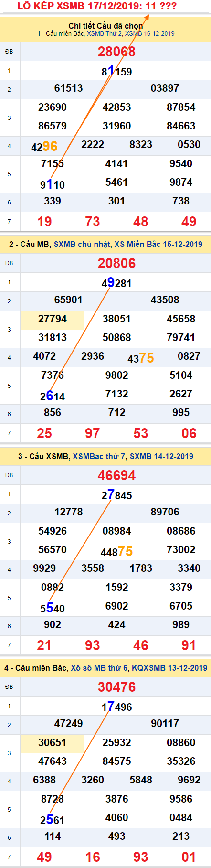The height and width of the screenshot is (868, 211).
Task: Select the number 43508
Action: click(x=165, y=300)
